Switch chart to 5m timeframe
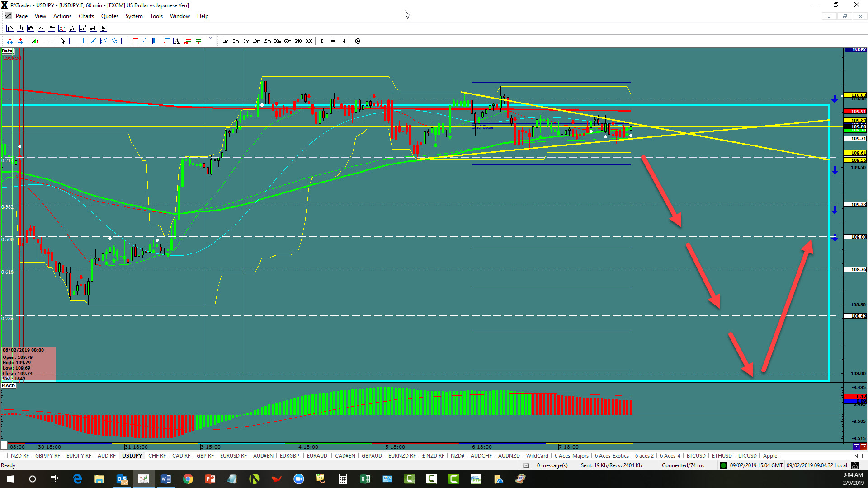This screenshot has height=488, width=868. [246, 41]
